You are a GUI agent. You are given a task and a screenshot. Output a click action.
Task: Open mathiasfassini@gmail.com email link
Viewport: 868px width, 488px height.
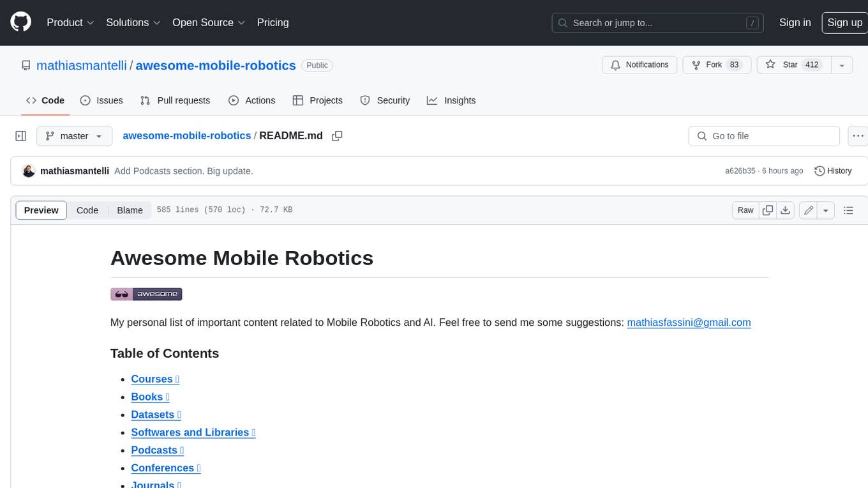coord(689,323)
